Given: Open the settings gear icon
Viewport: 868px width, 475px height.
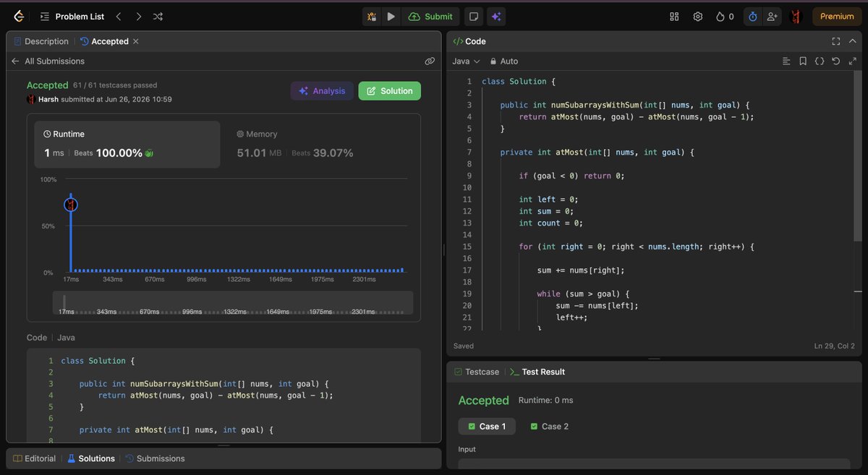Looking at the screenshot, I should click(697, 16).
